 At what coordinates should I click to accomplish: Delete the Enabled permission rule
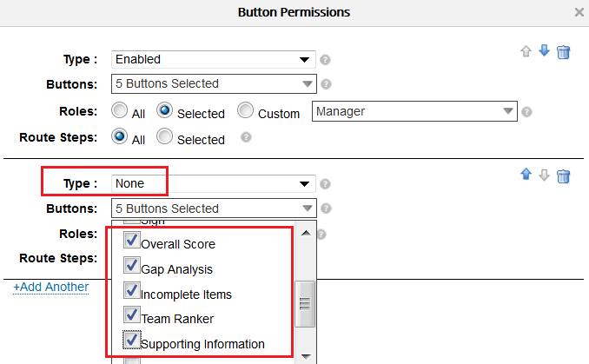tap(563, 52)
